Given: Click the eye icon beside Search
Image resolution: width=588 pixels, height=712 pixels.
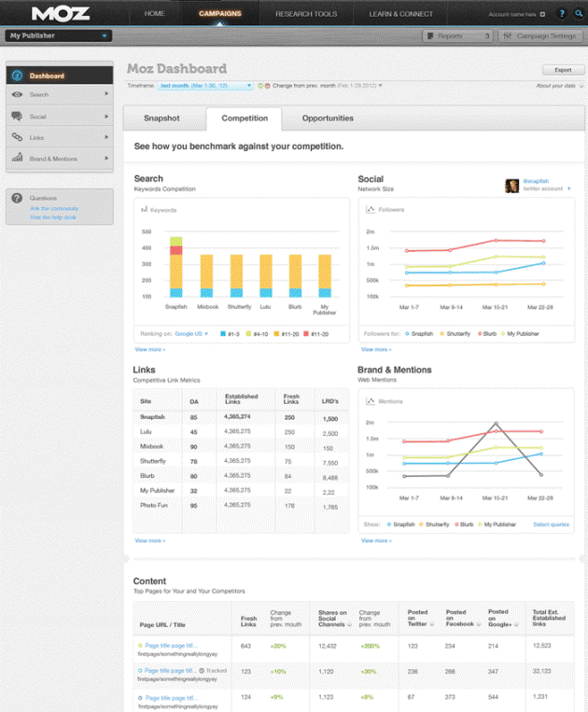Looking at the screenshot, I should point(17,94).
